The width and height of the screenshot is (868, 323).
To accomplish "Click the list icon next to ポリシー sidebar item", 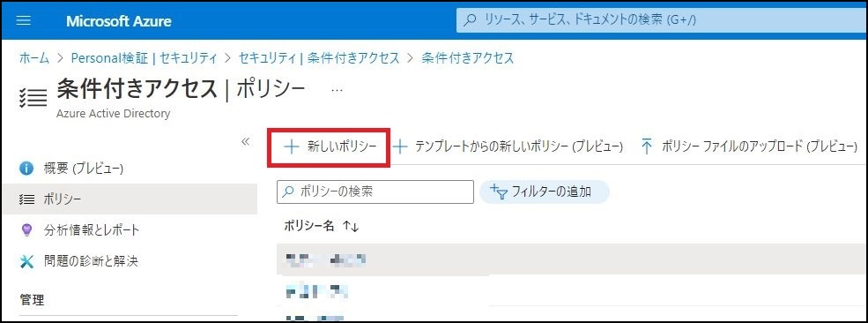I will (26, 199).
